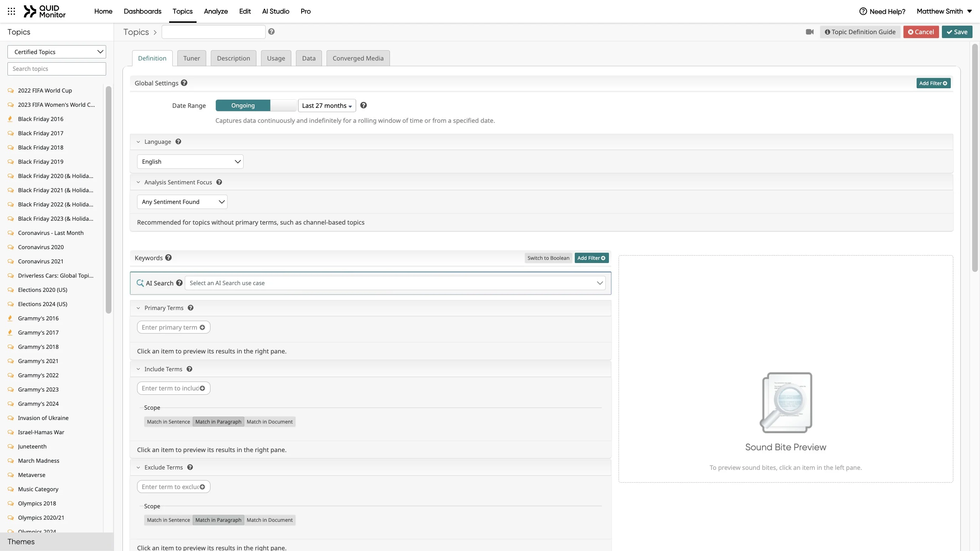Click the Exclude Terms help icon
980x551 pixels.
tap(190, 467)
